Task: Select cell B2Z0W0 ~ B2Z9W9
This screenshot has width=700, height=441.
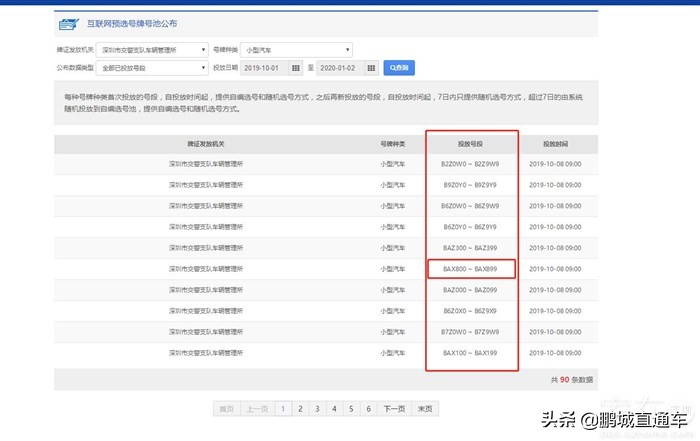Action: coord(470,164)
